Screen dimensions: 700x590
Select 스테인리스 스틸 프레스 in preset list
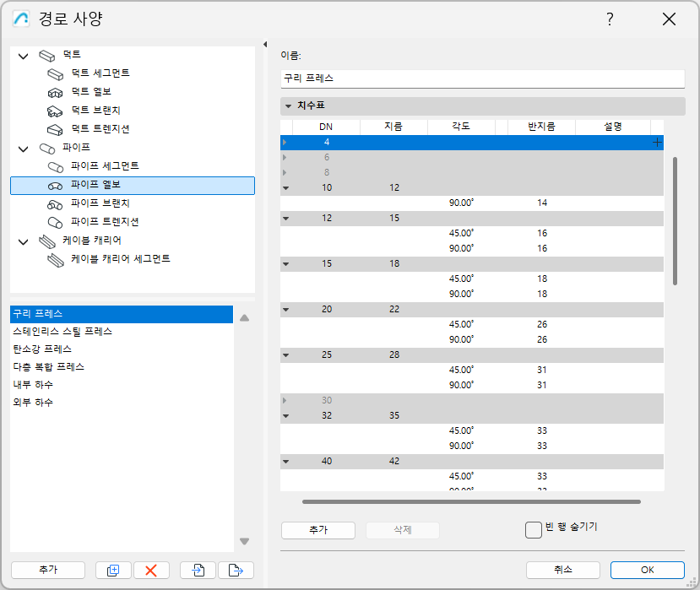[62, 332]
